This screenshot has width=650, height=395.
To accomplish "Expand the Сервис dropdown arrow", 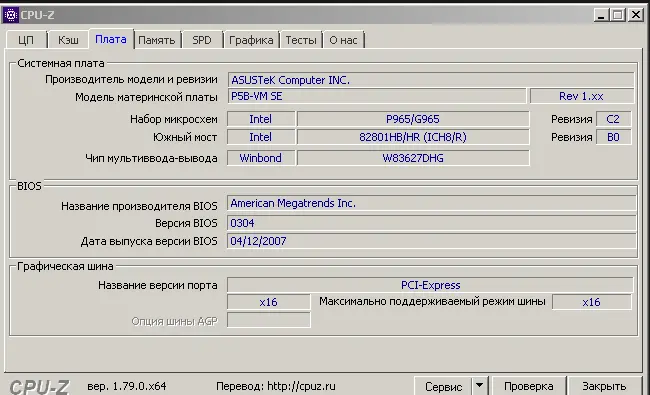I will [x=480, y=386].
